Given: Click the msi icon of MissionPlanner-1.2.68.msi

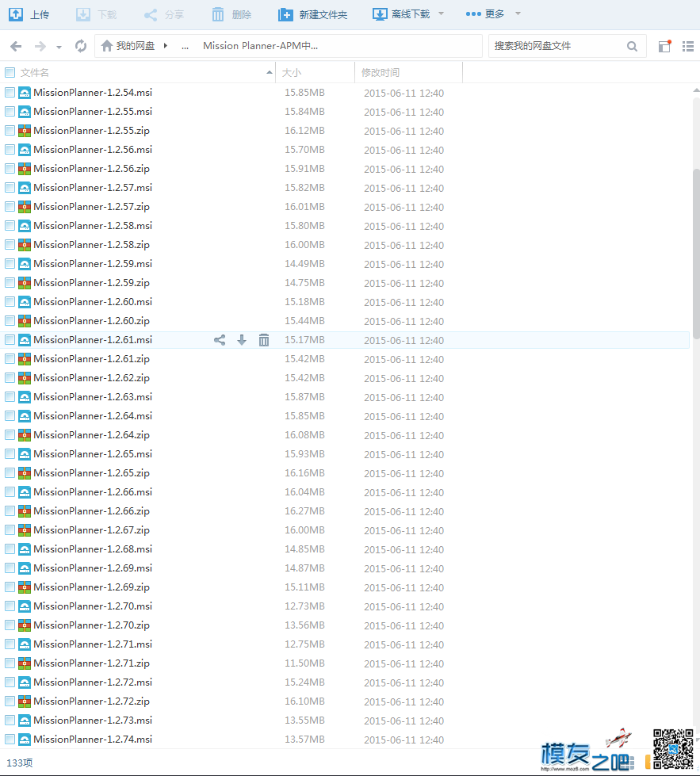Looking at the screenshot, I should [25, 549].
